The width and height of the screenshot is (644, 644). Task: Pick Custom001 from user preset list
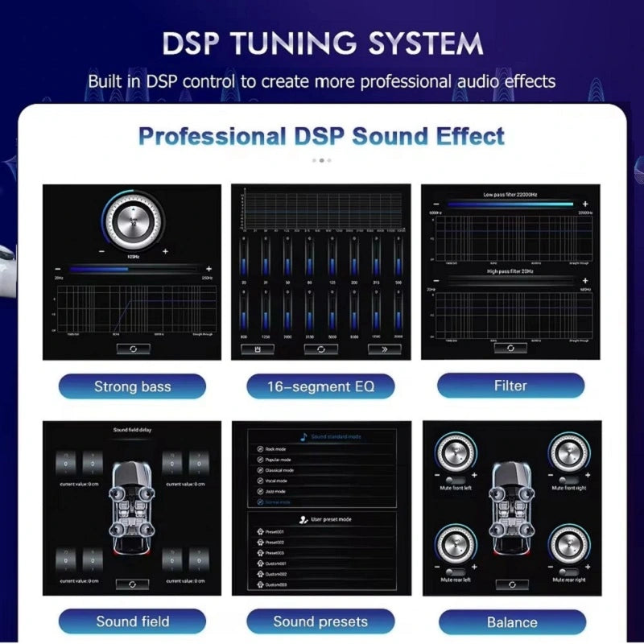(x=260, y=563)
